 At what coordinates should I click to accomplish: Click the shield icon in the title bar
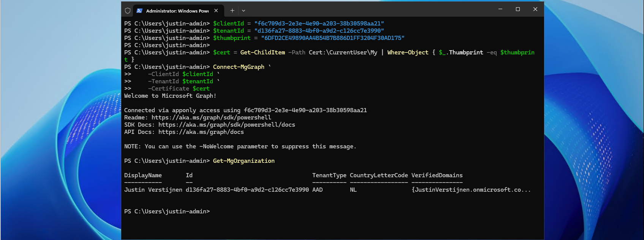pyautogui.click(x=128, y=11)
